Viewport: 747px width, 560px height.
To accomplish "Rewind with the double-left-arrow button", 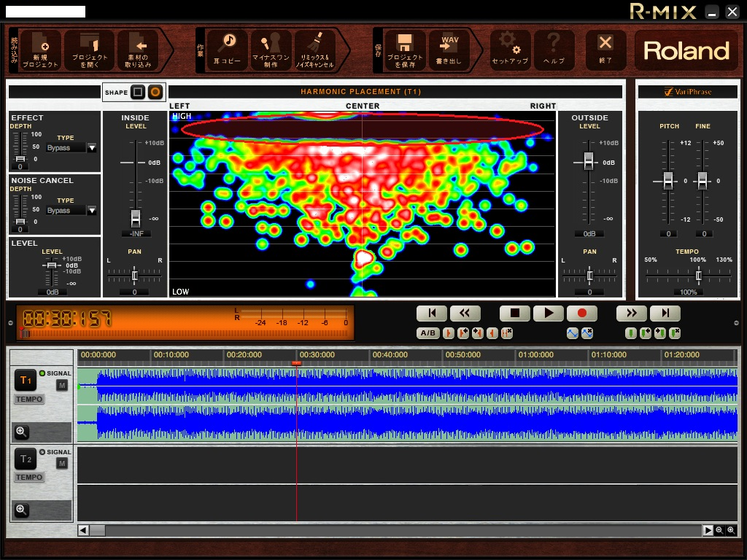I will point(465,313).
